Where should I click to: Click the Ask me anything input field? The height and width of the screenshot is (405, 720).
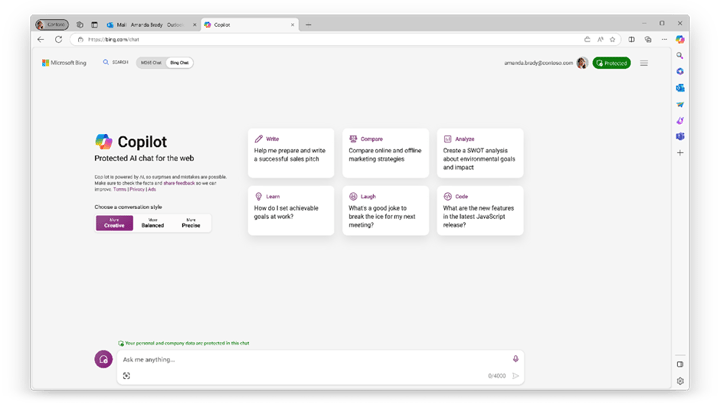pyautogui.click(x=310, y=359)
